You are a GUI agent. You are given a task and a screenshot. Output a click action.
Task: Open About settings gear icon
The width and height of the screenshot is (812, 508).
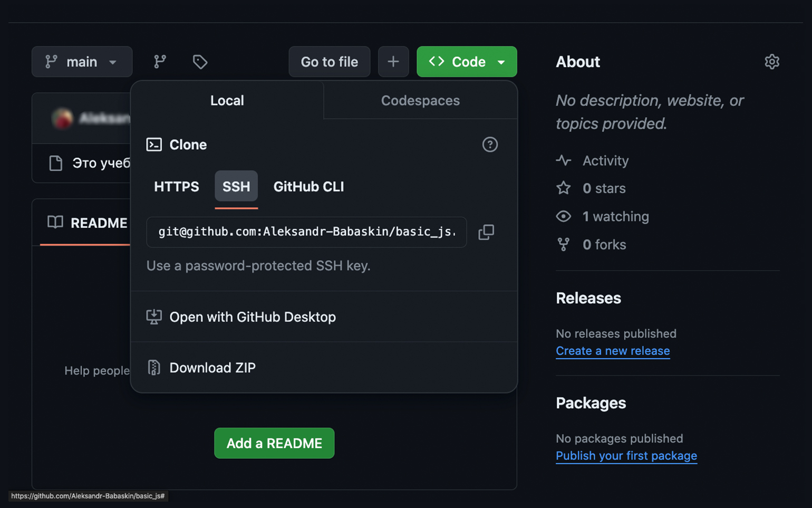(772, 62)
